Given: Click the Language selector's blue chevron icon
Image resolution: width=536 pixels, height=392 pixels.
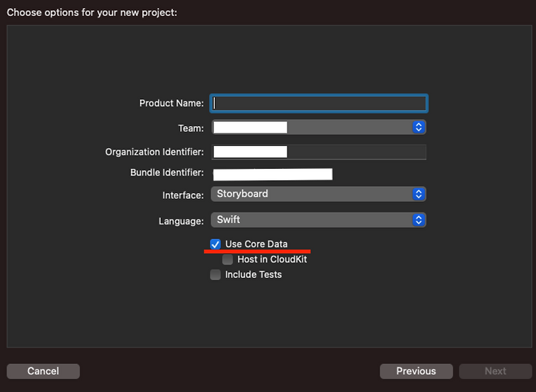Looking at the screenshot, I should click(419, 220).
